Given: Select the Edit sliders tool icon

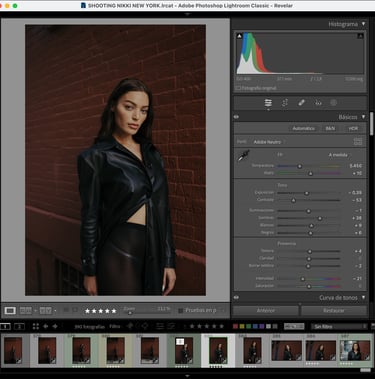Looking at the screenshot, I should coord(268,103).
